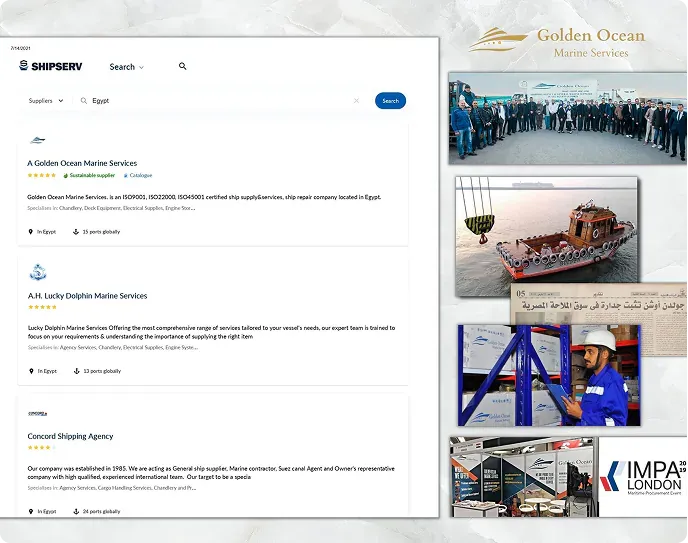The height and width of the screenshot is (543, 688).
Task: Open A.H. Lucky Dolphin Marine Services listing
Action: tap(87, 296)
